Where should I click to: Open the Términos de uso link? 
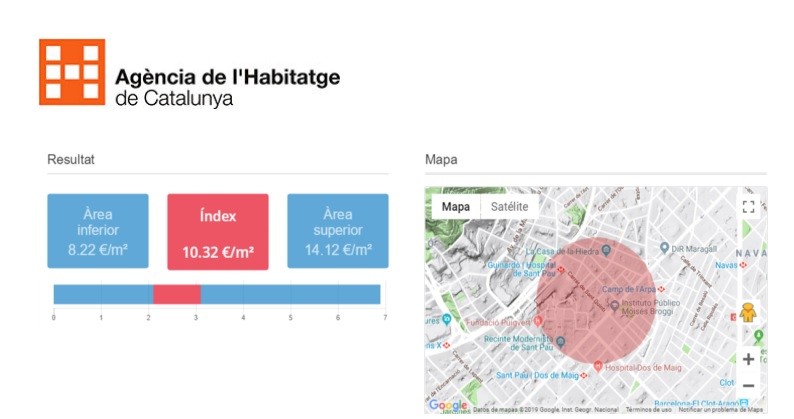(649, 410)
